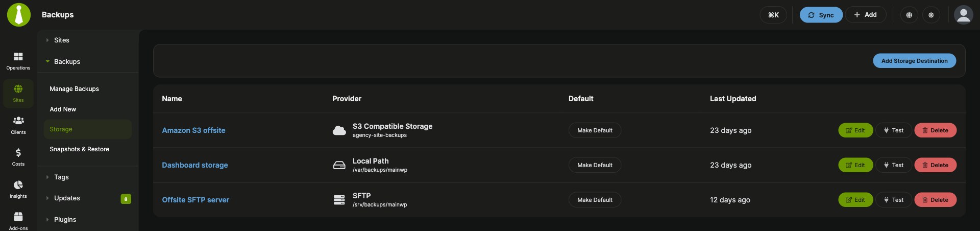Open Manage Backups menu item

(75, 89)
